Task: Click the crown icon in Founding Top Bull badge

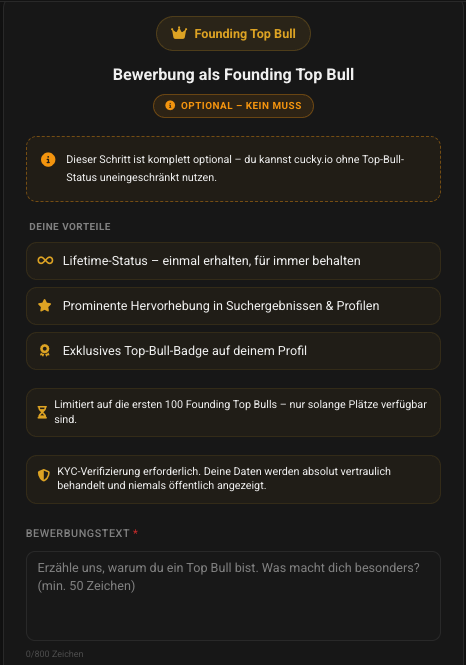Action: coord(179,33)
